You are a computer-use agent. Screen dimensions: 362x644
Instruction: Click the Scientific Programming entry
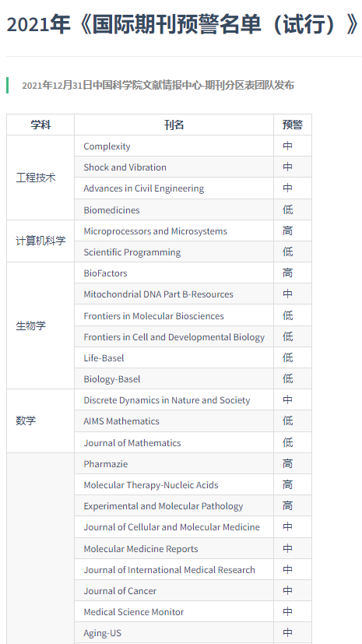(x=132, y=252)
